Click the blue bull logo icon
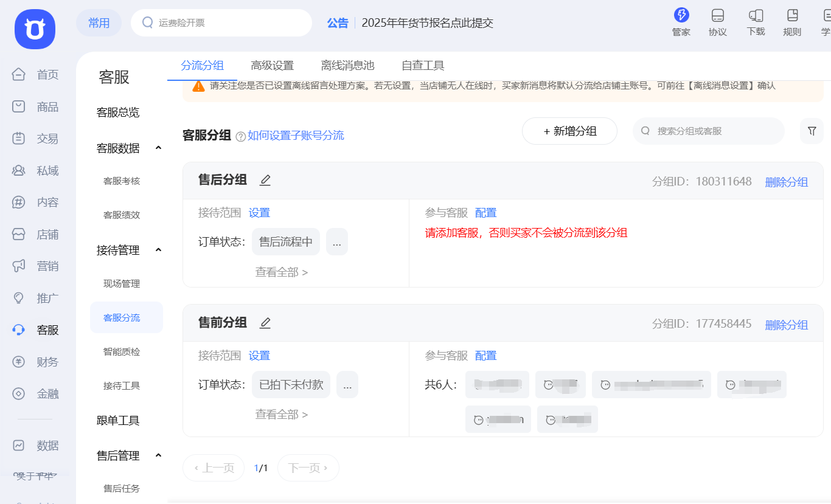This screenshot has width=831, height=504. [35, 29]
